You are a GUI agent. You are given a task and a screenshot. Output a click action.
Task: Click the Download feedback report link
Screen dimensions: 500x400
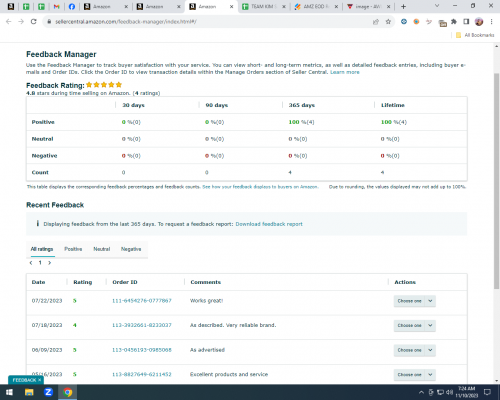tap(269, 224)
